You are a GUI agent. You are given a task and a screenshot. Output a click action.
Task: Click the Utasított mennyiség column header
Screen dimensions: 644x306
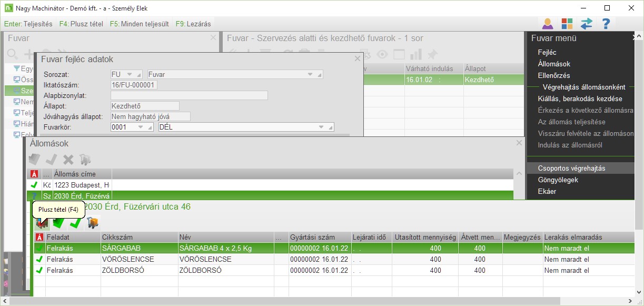pyautogui.click(x=424, y=237)
